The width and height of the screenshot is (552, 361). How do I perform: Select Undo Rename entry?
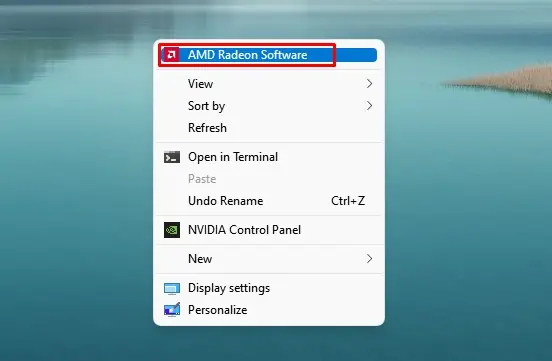tap(269, 201)
